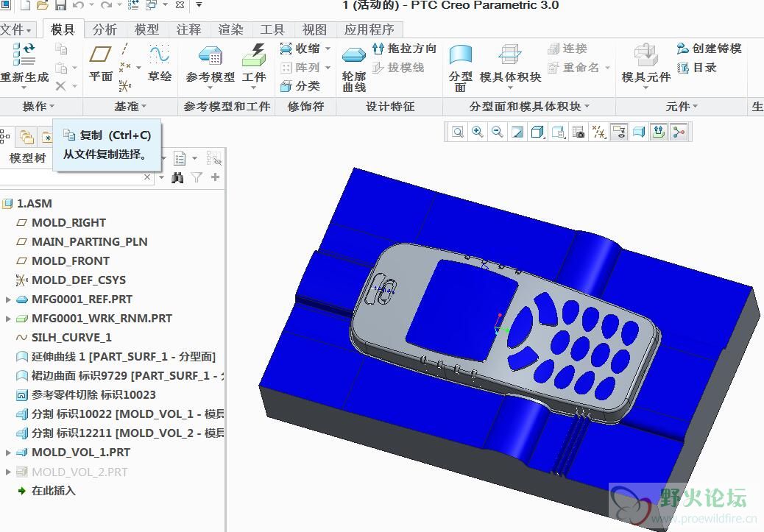Open the File (文件) menu
This screenshot has height=532, width=764.
16,29
